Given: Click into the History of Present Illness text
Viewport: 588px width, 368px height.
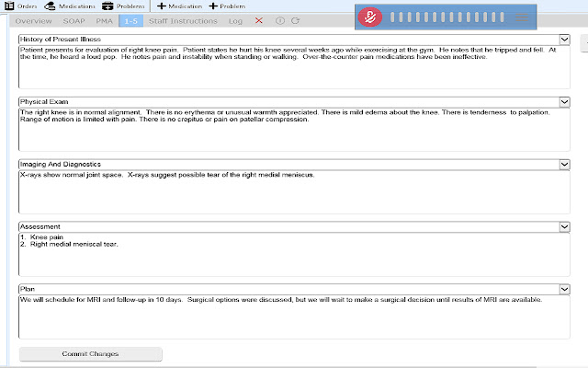Looking at the screenshot, I should pyautogui.click(x=294, y=67).
